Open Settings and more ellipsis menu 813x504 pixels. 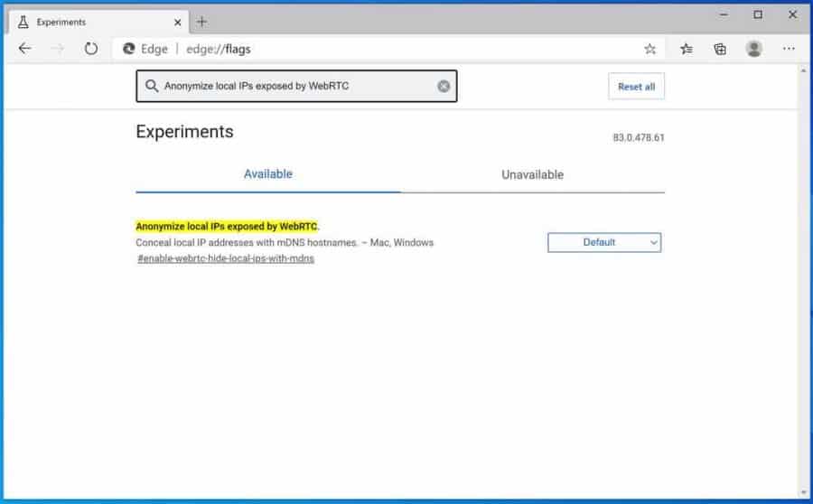pyautogui.click(x=789, y=48)
